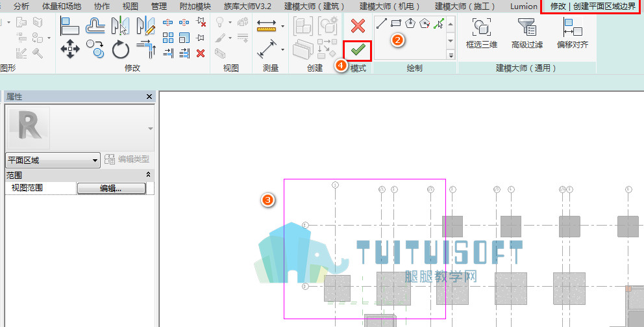Image resolution: width=644 pixels, height=327 pixels.
Task: Switch to the 分析 ribbon tab
Action: point(21,6)
